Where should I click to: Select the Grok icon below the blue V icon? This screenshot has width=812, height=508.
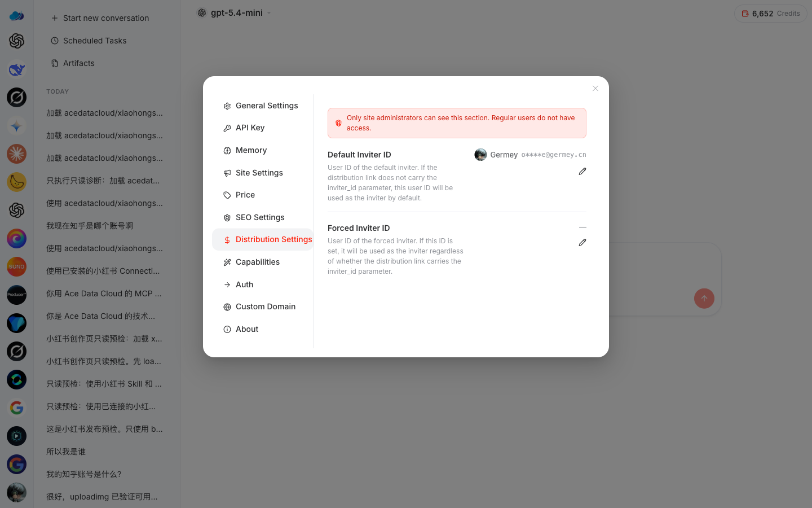point(16,352)
